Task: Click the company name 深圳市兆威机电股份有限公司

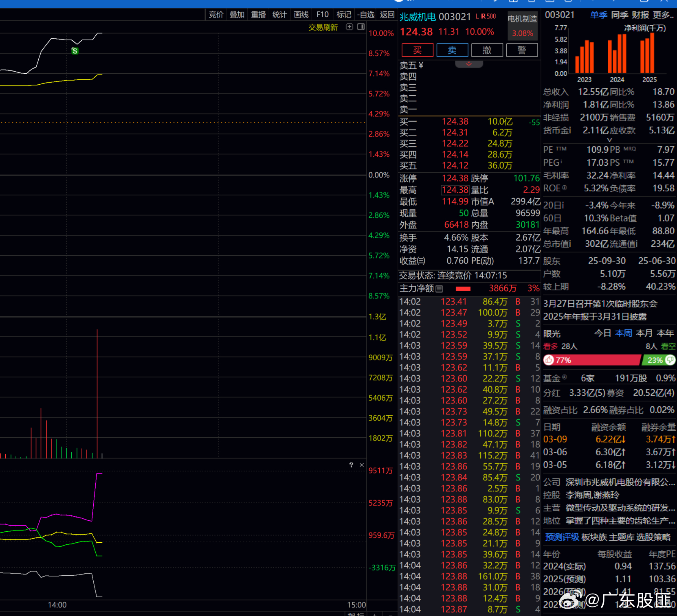Action: [620, 482]
